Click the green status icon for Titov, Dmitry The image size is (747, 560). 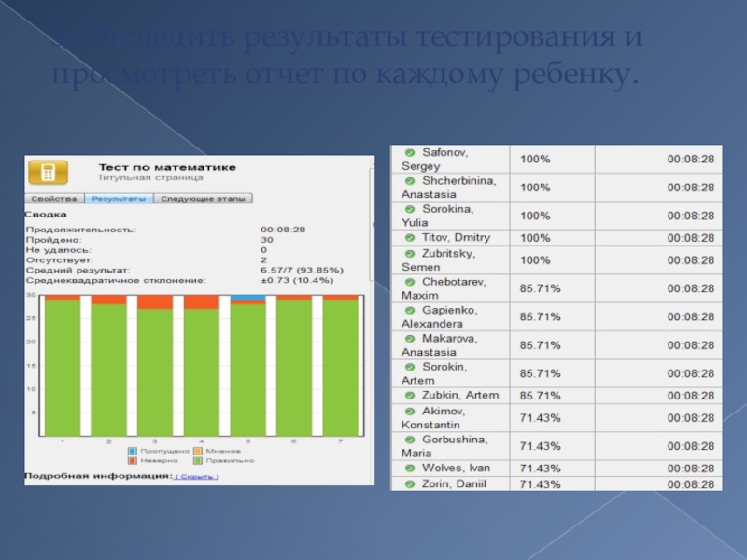(410, 238)
